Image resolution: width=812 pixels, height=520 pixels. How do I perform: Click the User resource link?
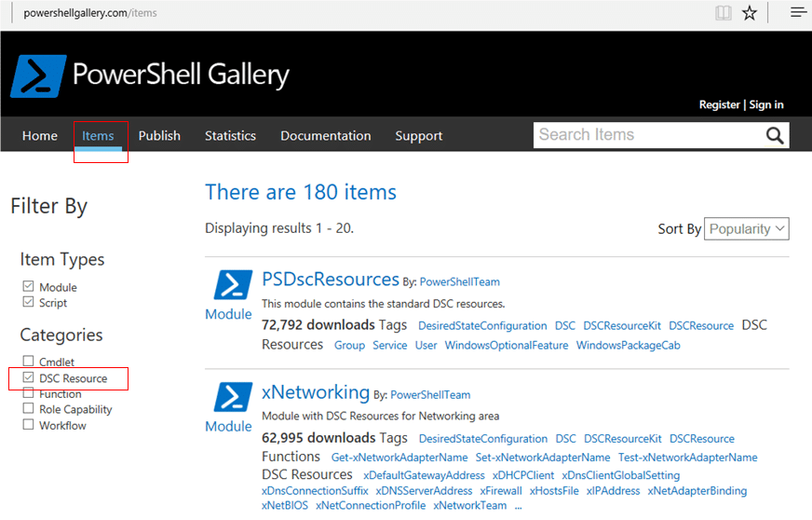pos(426,346)
